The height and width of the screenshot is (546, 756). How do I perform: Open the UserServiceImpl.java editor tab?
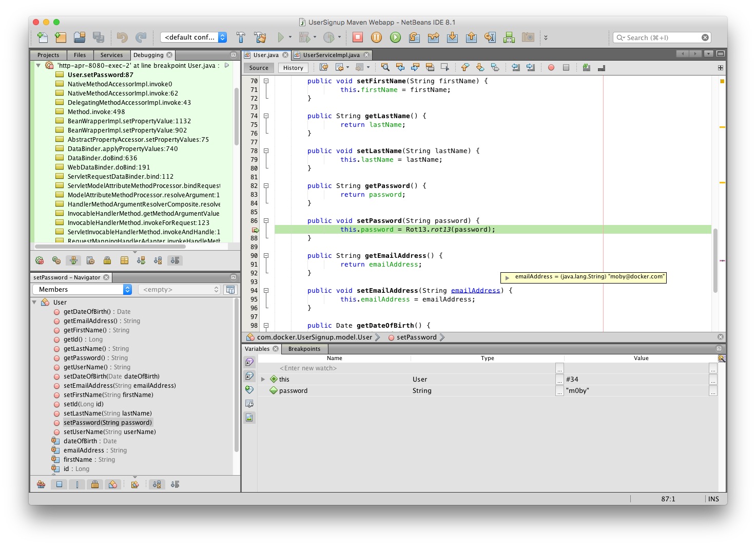pyautogui.click(x=331, y=55)
